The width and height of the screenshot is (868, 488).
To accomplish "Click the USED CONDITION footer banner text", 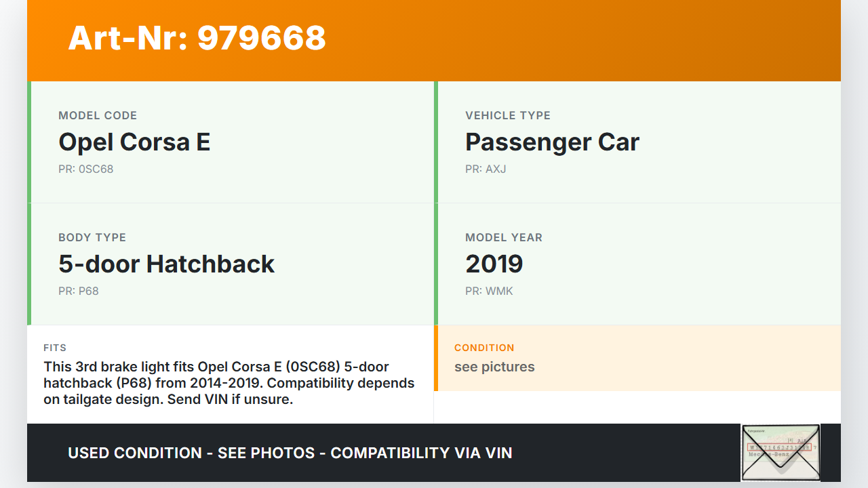I will tap(290, 453).
